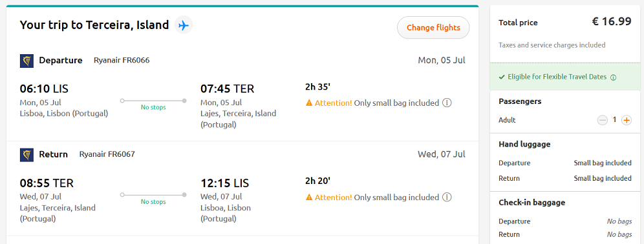Click the green checkmark for Flexible Travel Dates

point(502,77)
